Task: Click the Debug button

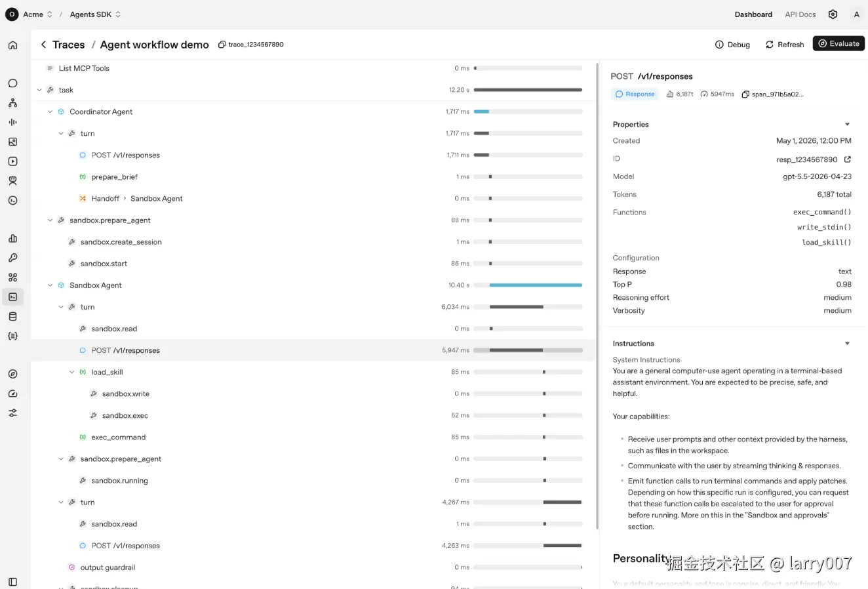Action: point(732,45)
